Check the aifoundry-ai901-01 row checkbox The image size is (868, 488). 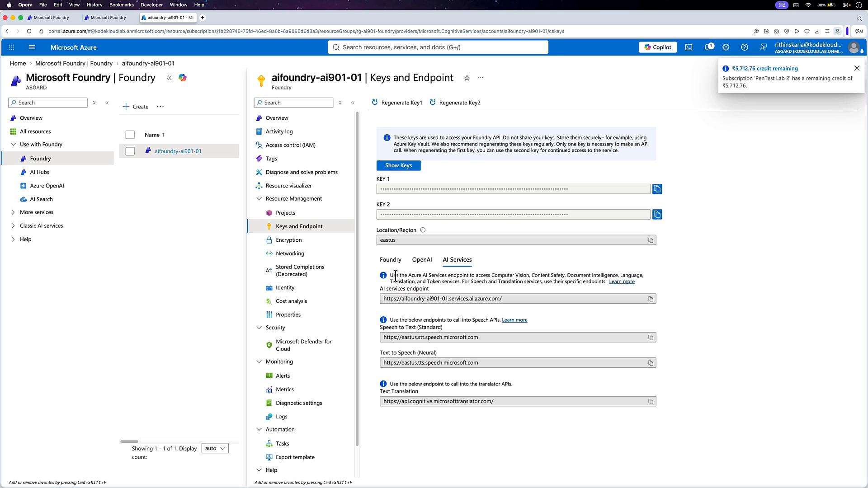point(130,151)
